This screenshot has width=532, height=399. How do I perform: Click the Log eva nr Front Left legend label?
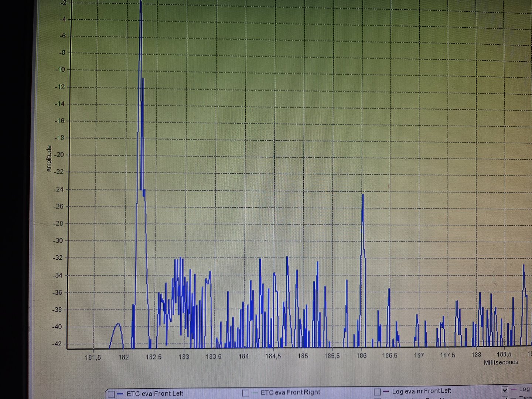(422, 391)
